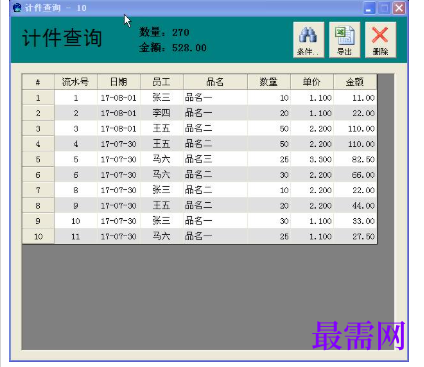Click the # column header

click(38, 82)
